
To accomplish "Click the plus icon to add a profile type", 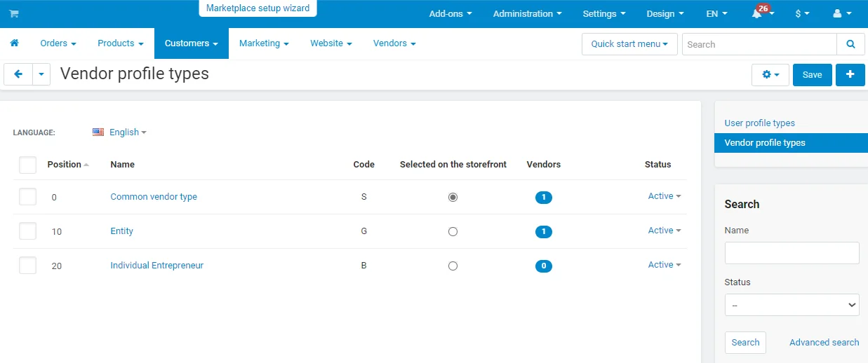I will pos(850,75).
